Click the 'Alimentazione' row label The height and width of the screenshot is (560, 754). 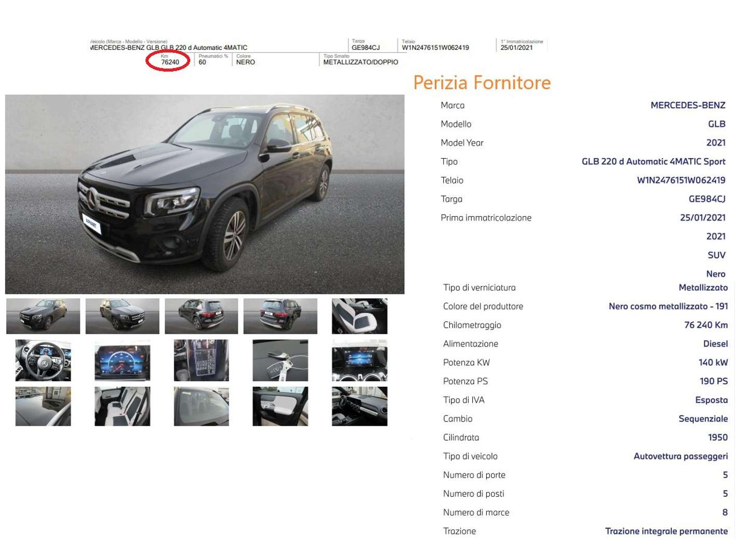(471, 344)
